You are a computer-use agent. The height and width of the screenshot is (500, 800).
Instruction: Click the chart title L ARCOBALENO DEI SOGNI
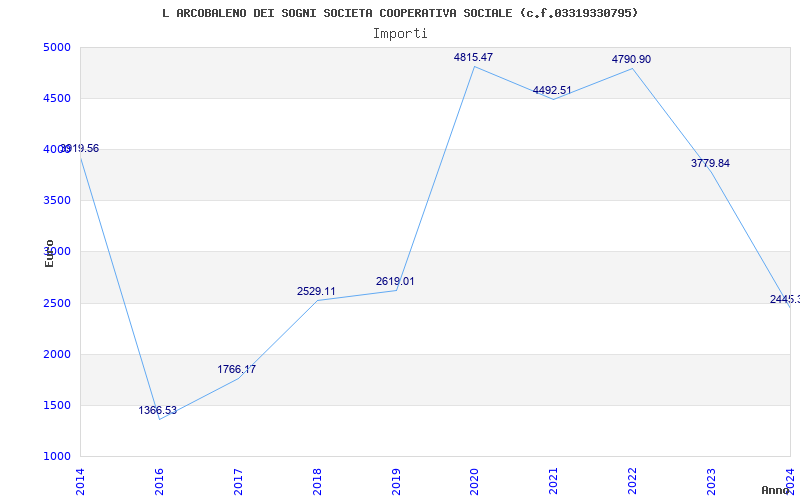pos(400,13)
